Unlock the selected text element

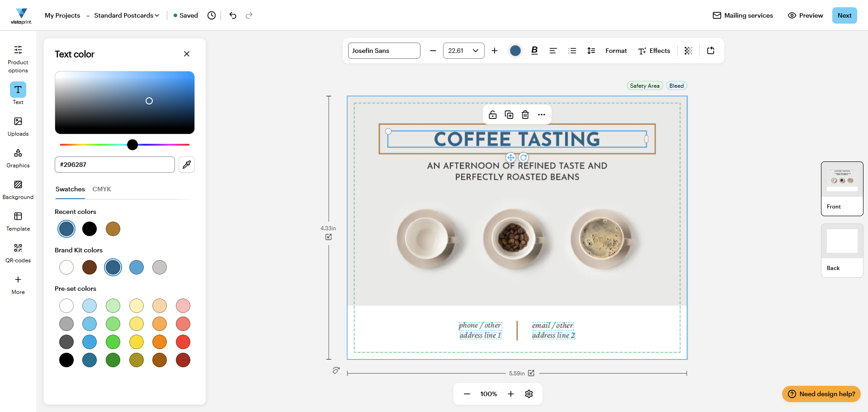[493, 115]
